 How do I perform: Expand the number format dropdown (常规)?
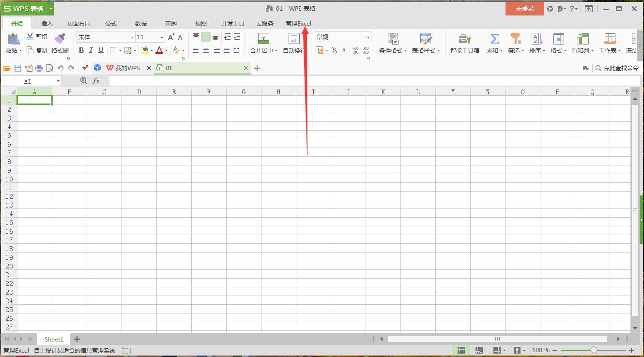pos(368,37)
